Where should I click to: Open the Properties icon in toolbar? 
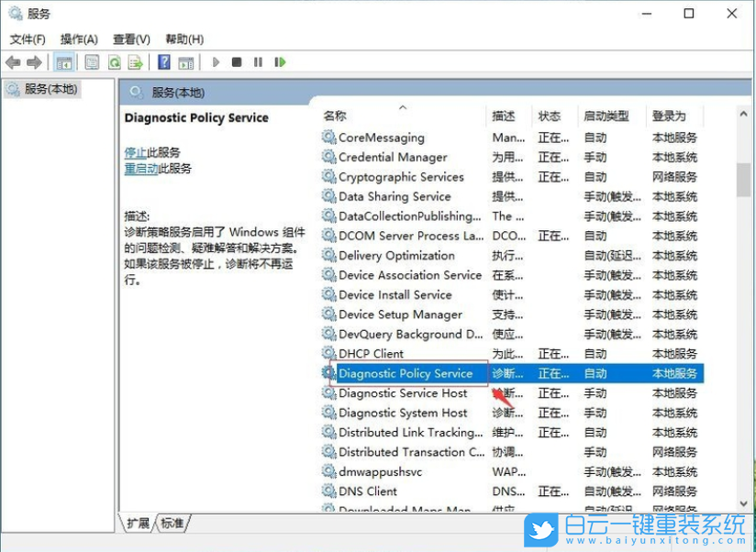click(90, 62)
